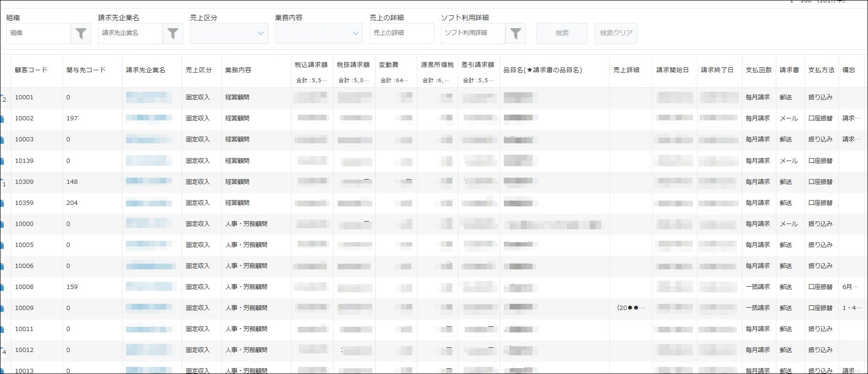868x374 pixels.
Task: Run the search with the 検索 button
Action: point(562,33)
